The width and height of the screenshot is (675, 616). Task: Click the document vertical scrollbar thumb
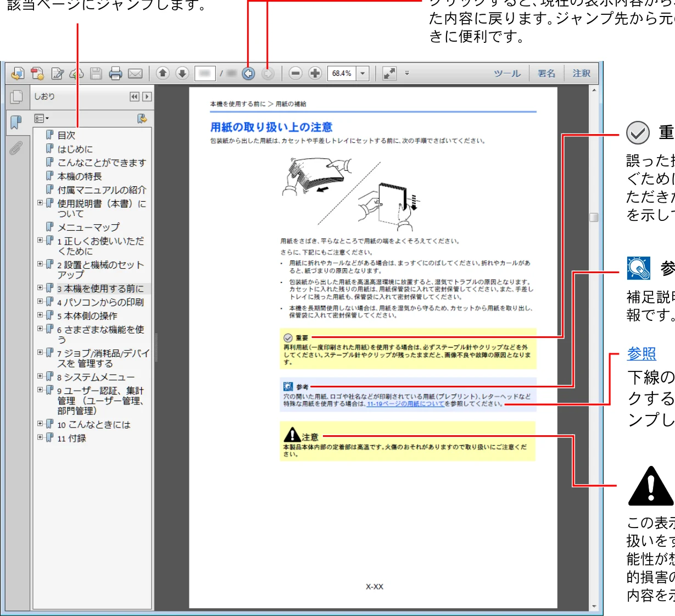(594, 217)
